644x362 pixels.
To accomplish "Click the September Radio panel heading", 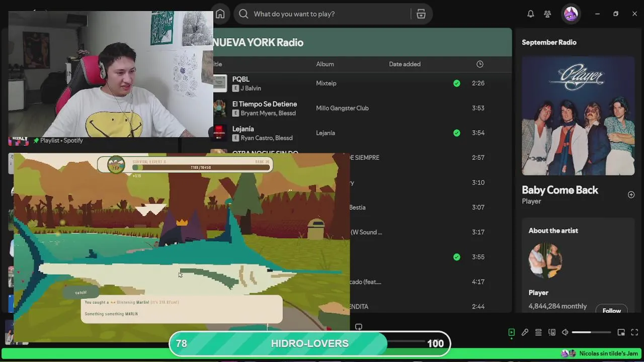I will (x=549, y=42).
